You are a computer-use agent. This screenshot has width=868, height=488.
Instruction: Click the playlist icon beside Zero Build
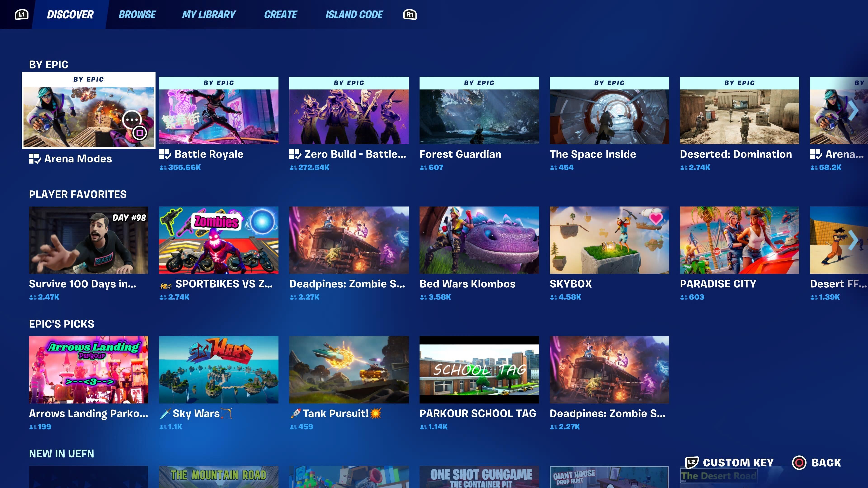coord(295,154)
